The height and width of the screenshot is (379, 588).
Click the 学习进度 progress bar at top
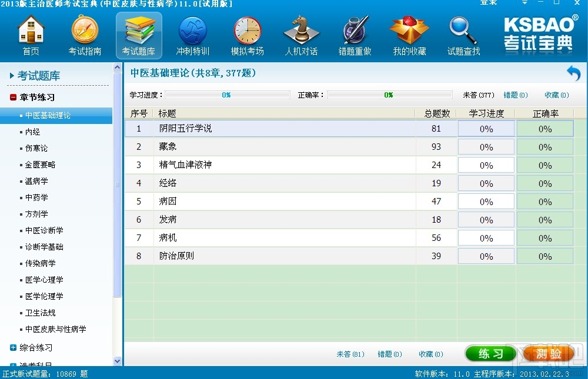coord(227,95)
